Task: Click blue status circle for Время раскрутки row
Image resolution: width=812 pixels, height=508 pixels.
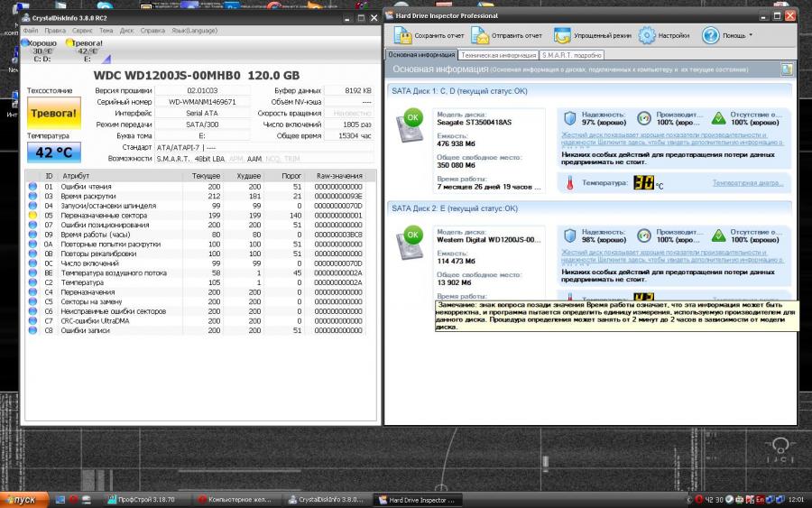Action: coord(32,197)
